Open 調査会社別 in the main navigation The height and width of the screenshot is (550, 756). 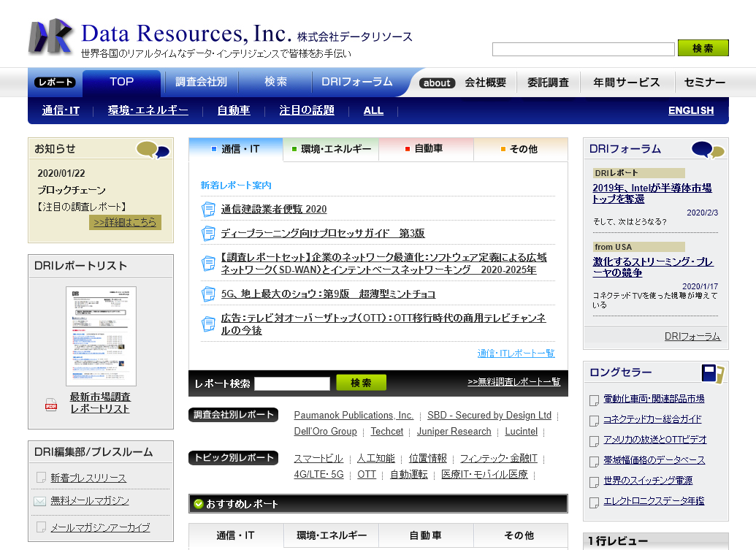tap(201, 82)
